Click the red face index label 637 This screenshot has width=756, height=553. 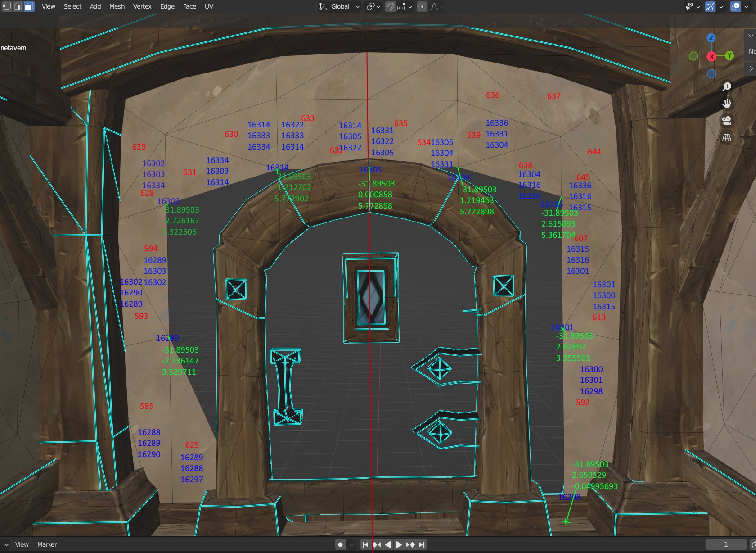click(554, 96)
